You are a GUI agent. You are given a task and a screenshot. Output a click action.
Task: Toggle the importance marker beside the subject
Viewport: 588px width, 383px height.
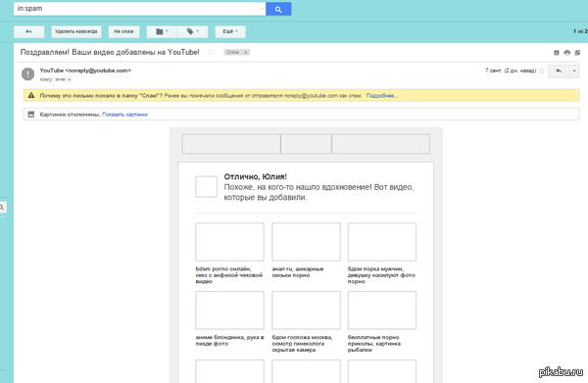(212, 53)
